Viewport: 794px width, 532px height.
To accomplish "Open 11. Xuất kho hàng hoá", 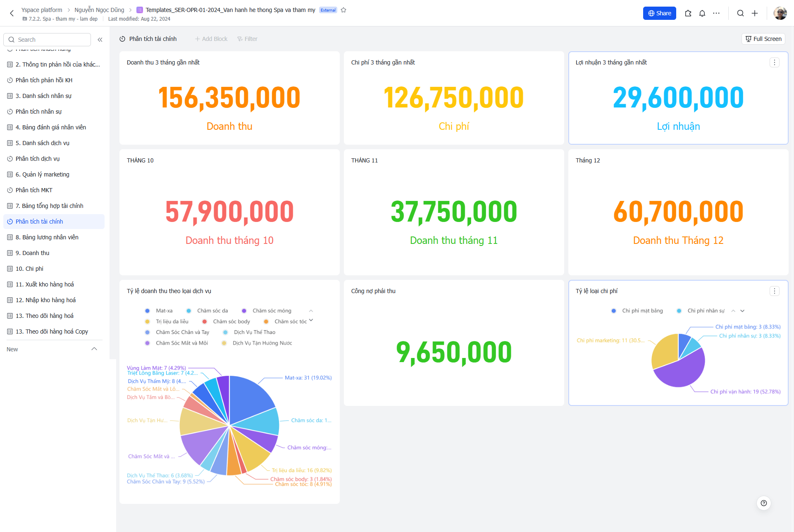I will [x=54, y=284].
